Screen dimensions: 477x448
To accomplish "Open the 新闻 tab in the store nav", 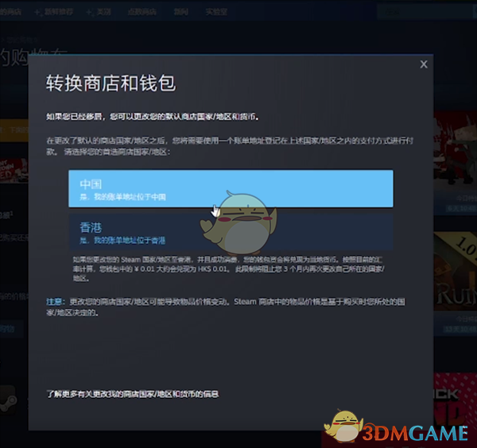I will (181, 12).
